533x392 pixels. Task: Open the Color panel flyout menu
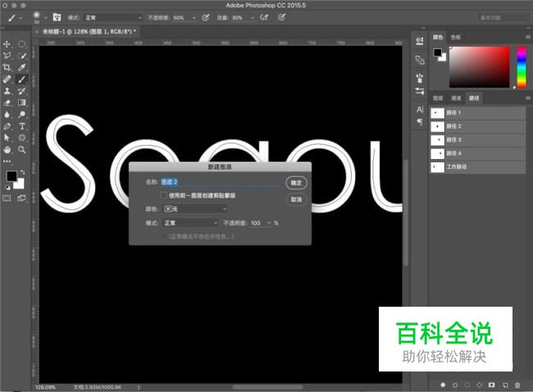[528, 37]
